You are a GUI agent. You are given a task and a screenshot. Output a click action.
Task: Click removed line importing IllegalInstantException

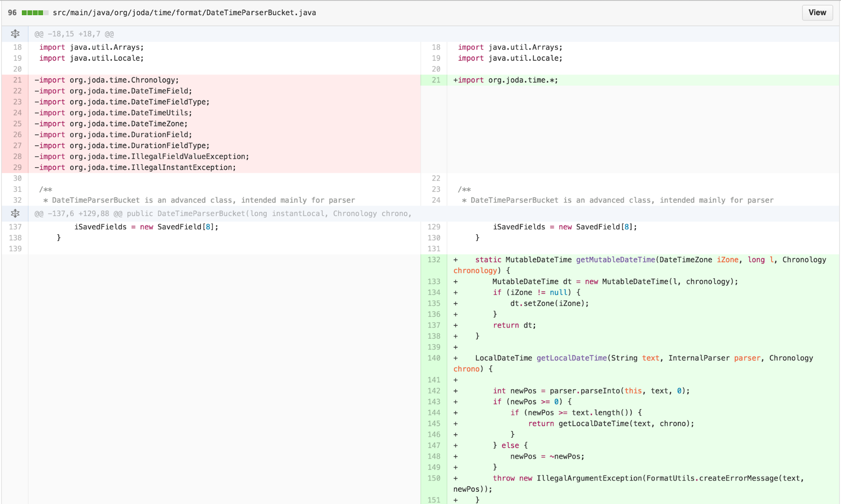[135, 167]
